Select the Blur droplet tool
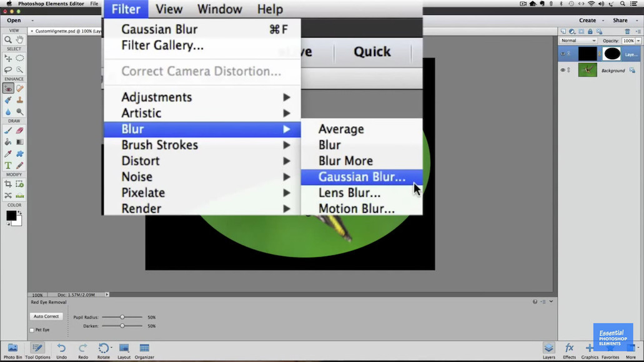The width and height of the screenshot is (644, 362). [7, 112]
